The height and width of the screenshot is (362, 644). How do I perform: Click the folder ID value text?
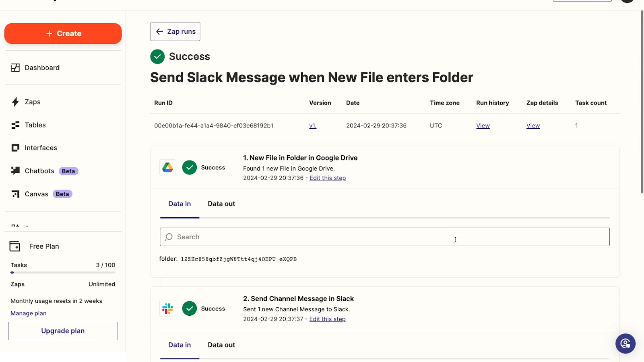pos(239,259)
